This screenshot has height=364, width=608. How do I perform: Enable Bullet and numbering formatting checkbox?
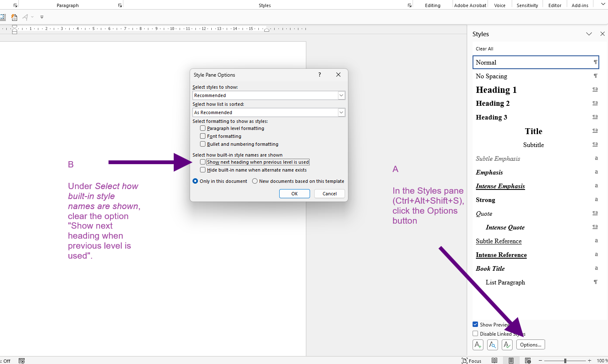[203, 144]
